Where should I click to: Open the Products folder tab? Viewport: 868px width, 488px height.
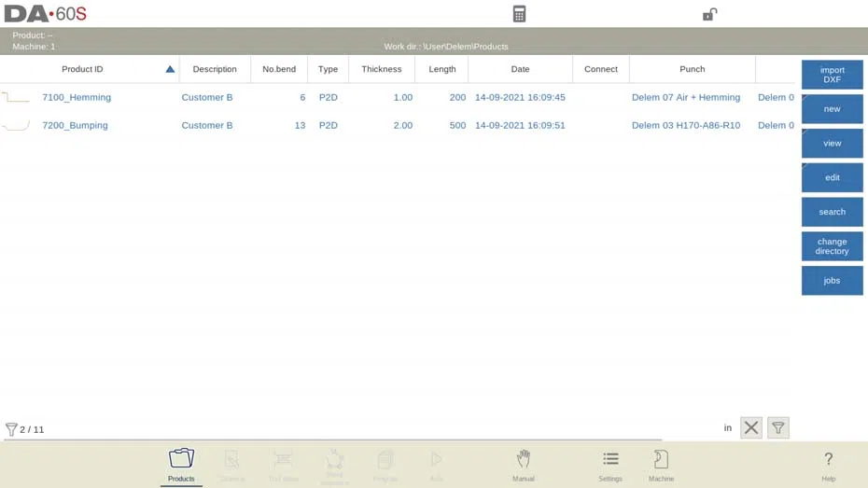coord(181,466)
